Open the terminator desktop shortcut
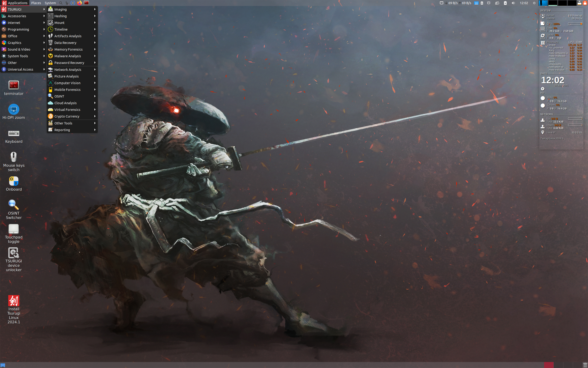588x368 pixels. click(x=14, y=88)
